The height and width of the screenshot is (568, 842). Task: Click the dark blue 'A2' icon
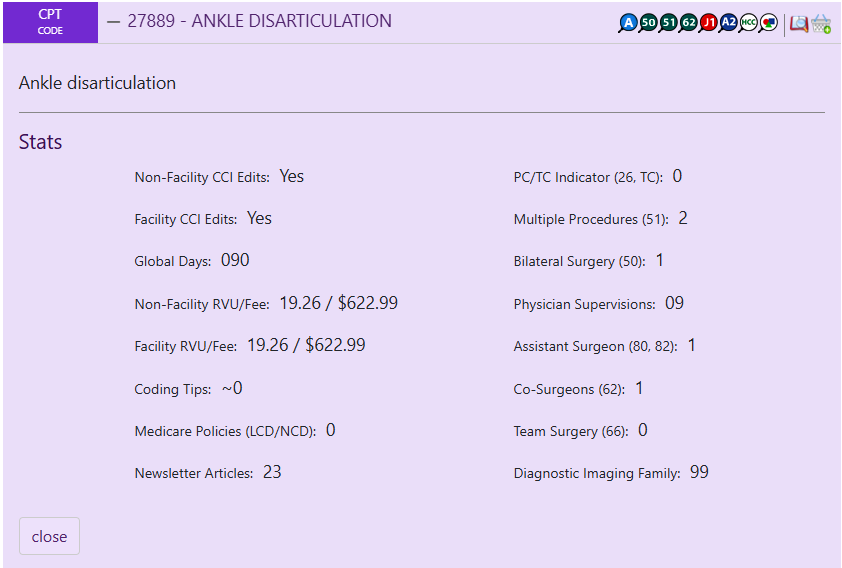click(728, 22)
